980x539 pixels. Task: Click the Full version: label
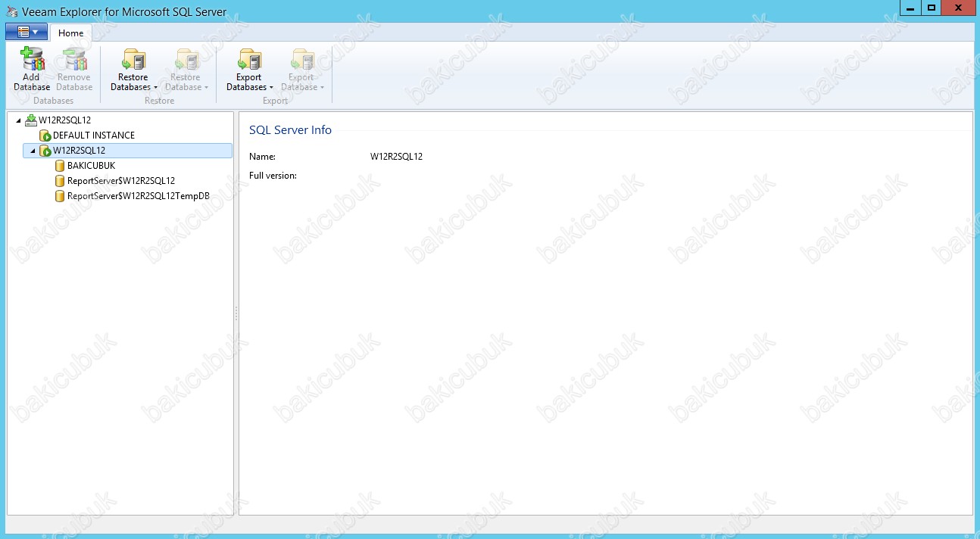pyautogui.click(x=273, y=176)
